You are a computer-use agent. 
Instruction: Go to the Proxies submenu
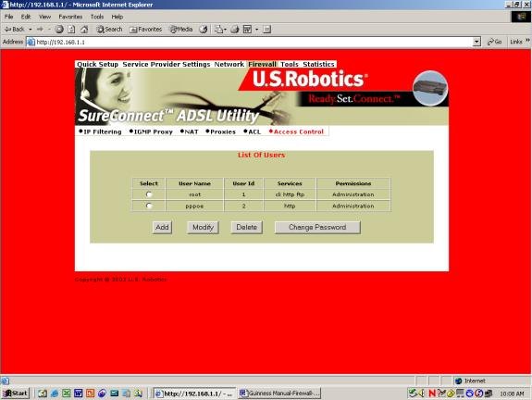221,131
